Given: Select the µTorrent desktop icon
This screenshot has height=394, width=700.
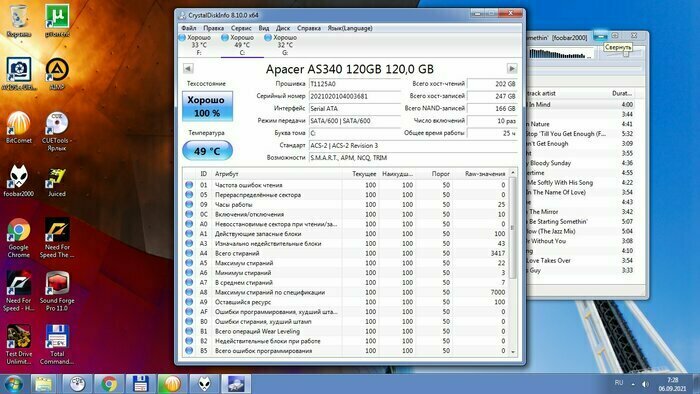Looking at the screenshot, I should coord(57,21).
